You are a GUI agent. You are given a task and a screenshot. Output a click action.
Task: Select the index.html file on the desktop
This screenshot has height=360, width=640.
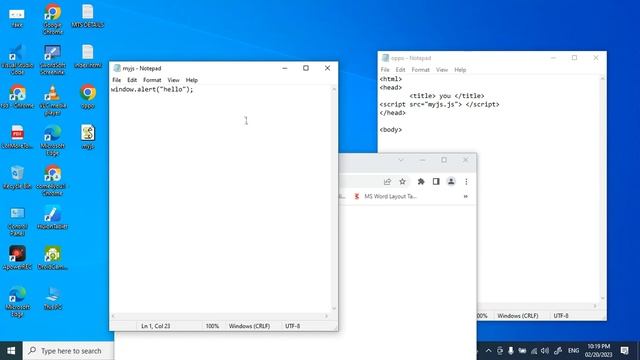pyautogui.click(x=87, y=56)
